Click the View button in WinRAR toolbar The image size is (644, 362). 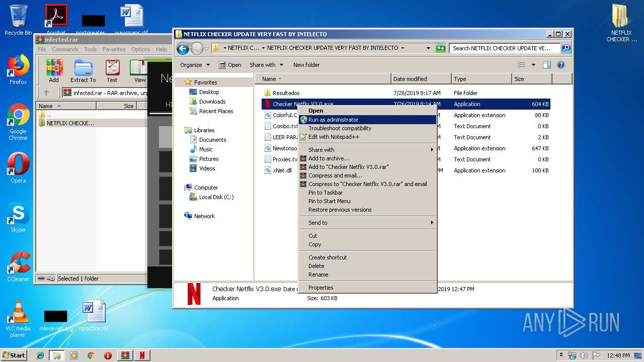click(139, 71)
